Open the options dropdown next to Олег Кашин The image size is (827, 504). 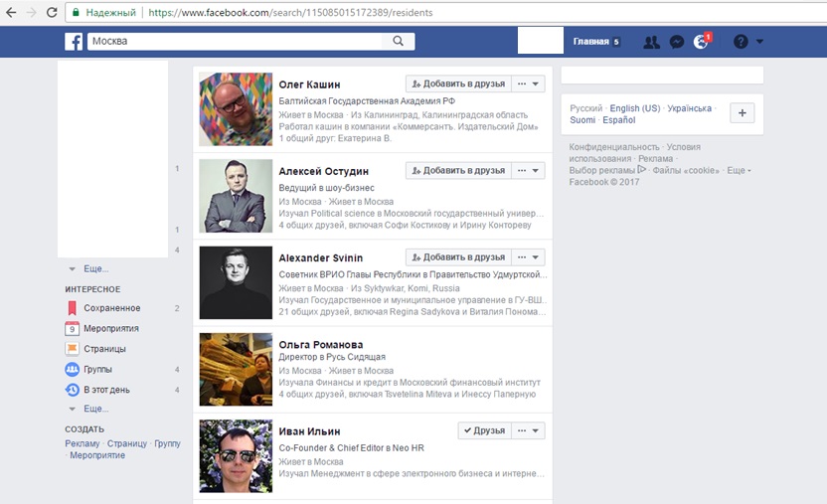click(529, 84)
